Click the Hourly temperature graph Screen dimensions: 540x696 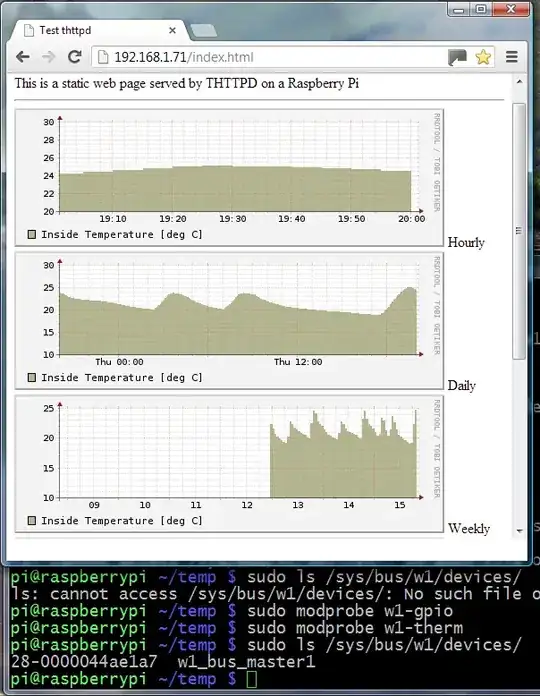click(x=229, y=178)
